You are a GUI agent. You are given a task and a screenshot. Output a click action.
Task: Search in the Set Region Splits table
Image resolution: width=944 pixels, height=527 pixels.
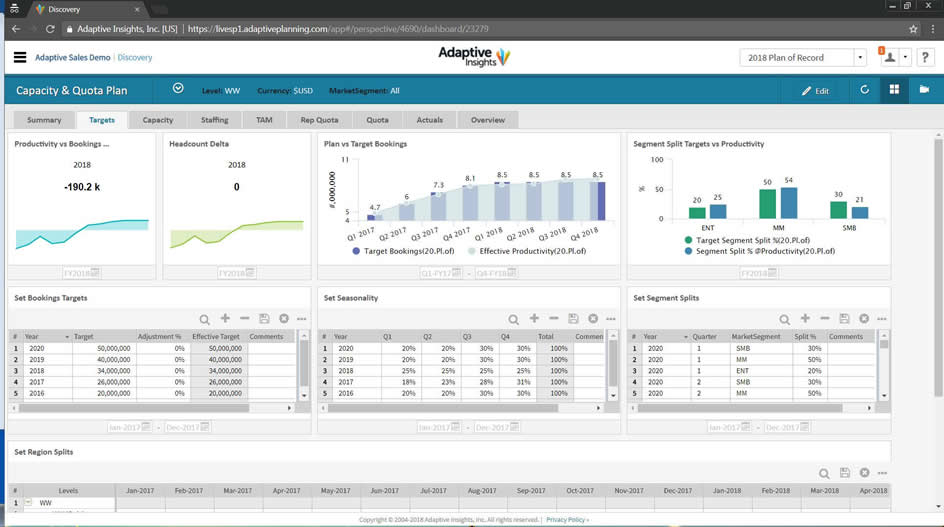pyautogui.click(x=824, y=473)
